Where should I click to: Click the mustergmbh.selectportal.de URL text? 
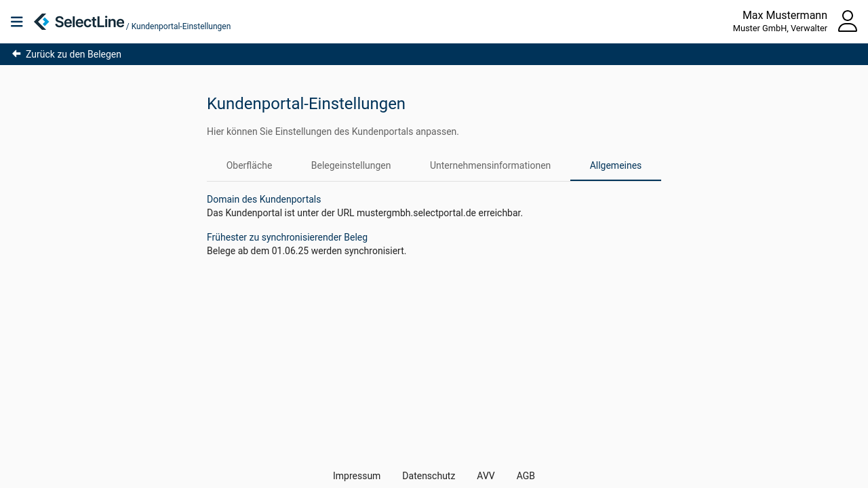(x=416, y=213)
